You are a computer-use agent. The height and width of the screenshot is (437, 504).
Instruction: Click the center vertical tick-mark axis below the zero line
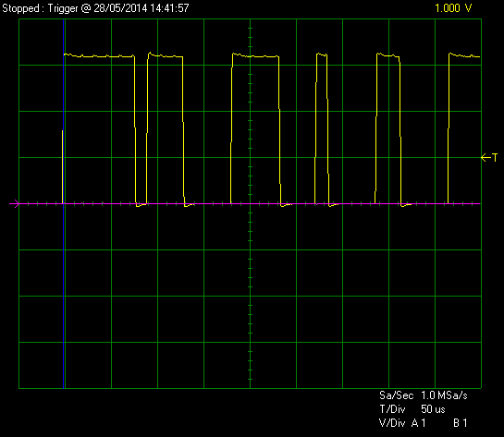point(250,296)
